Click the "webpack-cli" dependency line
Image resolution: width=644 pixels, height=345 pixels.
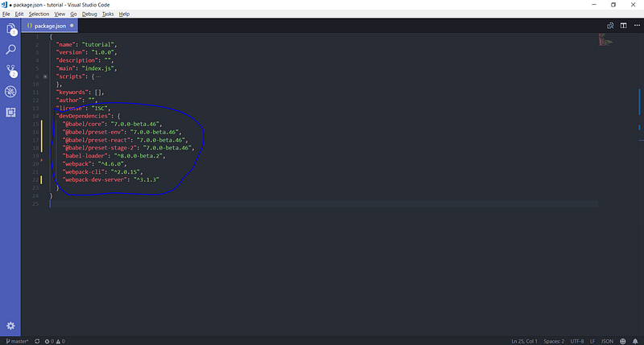tap(103, 172)
